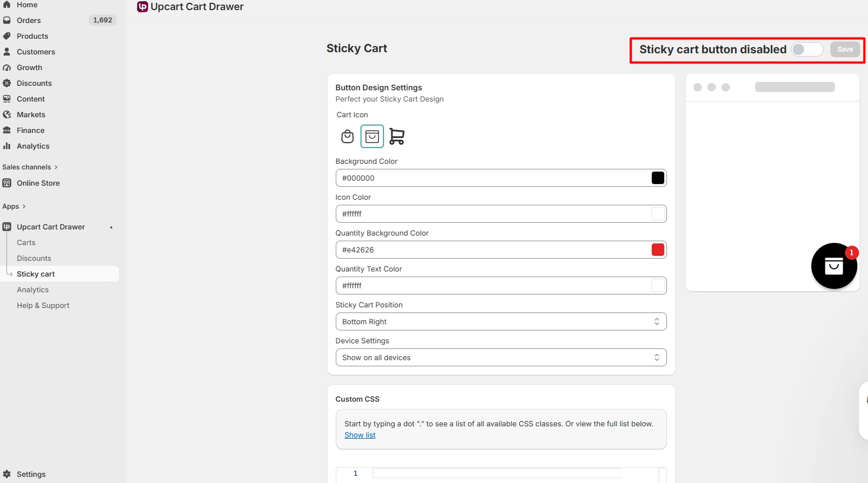Click the Online Store icon
Viewport: 868px width, 483px height.
(7, 183)
